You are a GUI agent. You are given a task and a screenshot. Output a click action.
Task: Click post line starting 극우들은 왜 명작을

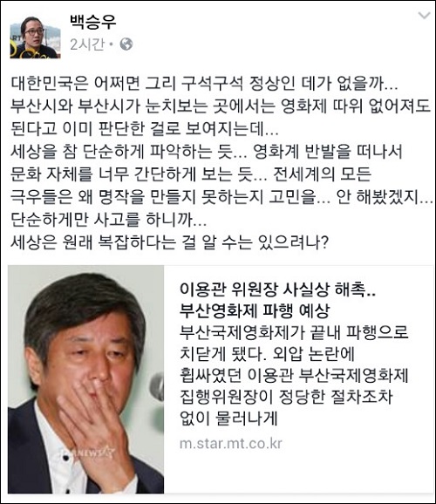(221, 197)
